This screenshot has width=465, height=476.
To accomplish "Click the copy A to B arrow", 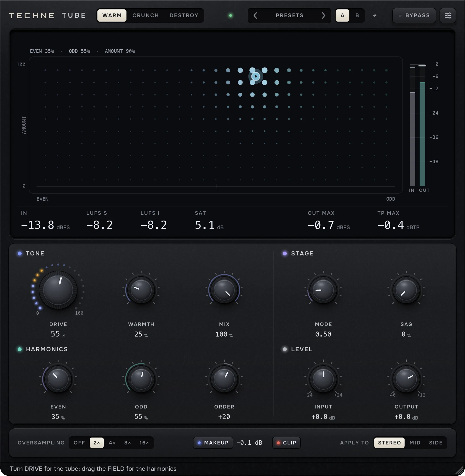I will click(374, 15).
